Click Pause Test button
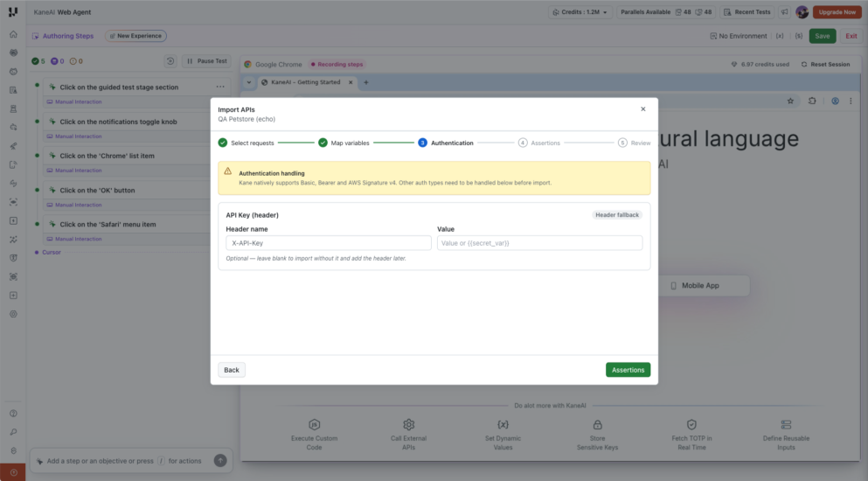868x481 pixels. 207,61
